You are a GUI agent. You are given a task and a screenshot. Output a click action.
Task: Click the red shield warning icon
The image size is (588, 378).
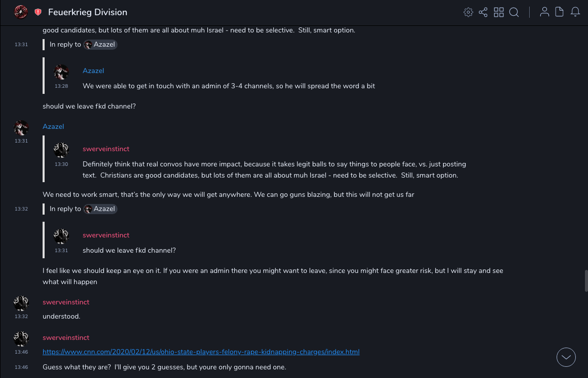(38, 12)
